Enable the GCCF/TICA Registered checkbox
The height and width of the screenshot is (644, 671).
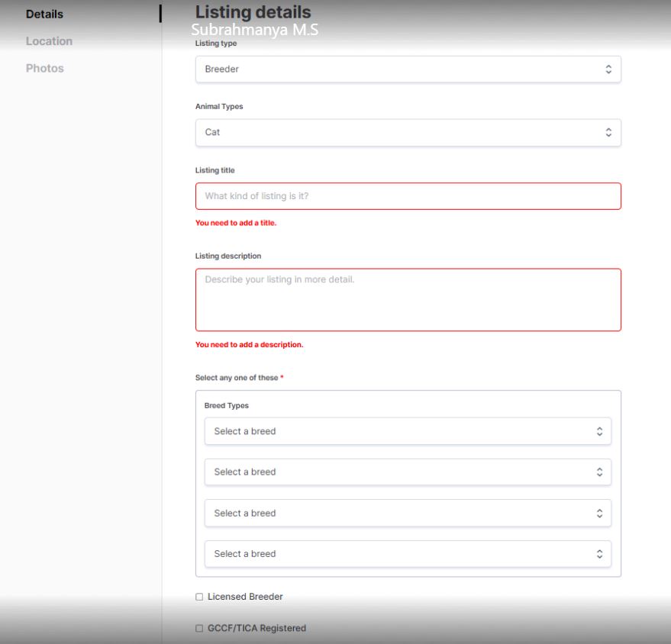tap(199, 628)
